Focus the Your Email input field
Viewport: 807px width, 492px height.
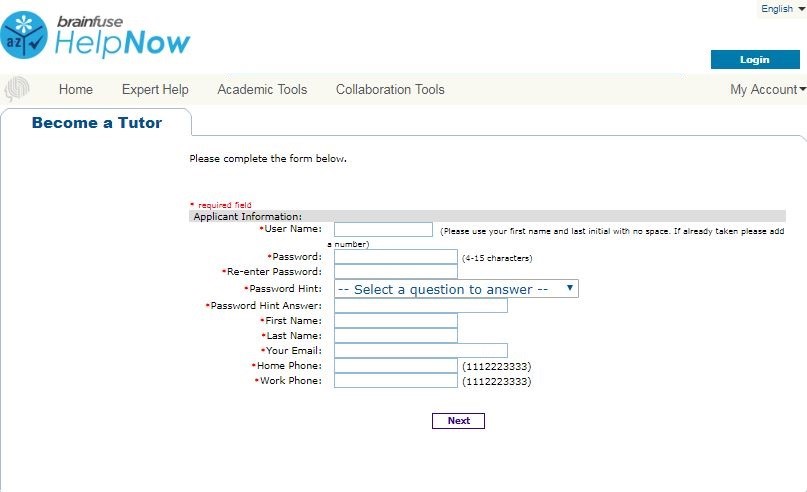420,351
